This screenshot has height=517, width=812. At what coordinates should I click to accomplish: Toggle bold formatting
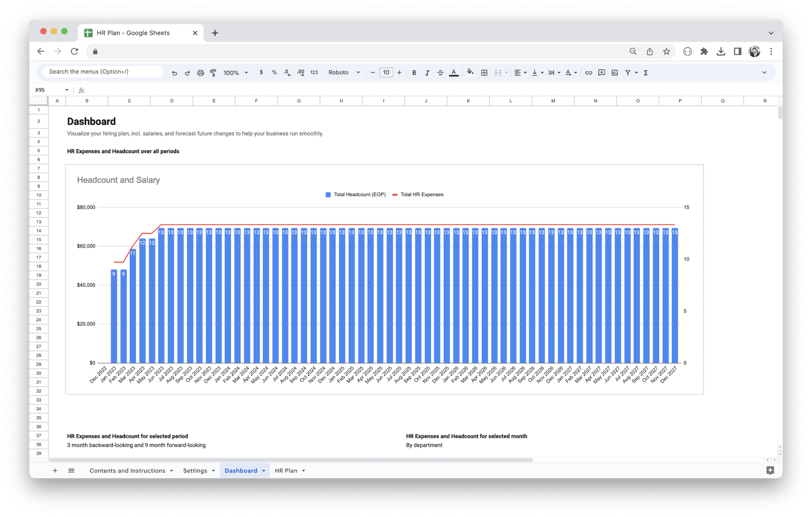coord(414,72)
